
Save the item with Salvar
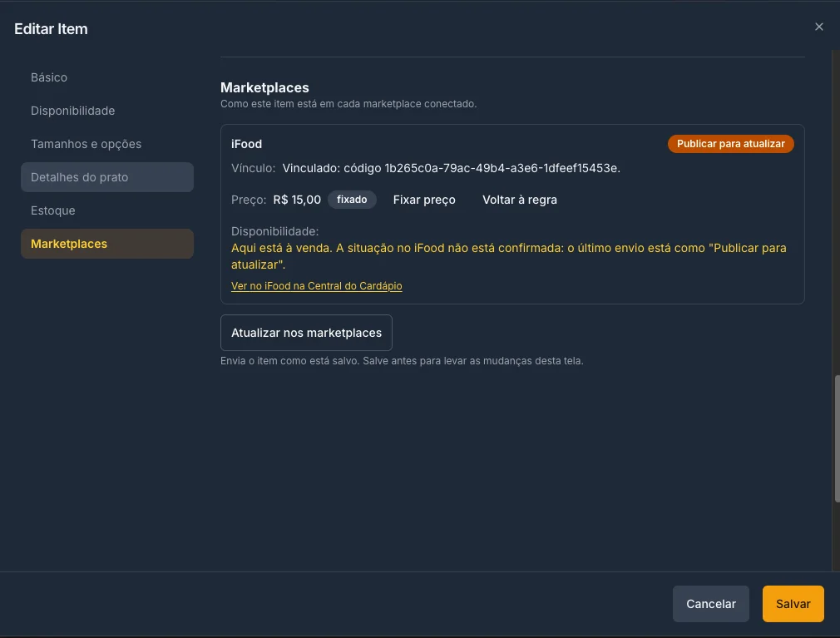pyautogui.click(x=793, y=604)
